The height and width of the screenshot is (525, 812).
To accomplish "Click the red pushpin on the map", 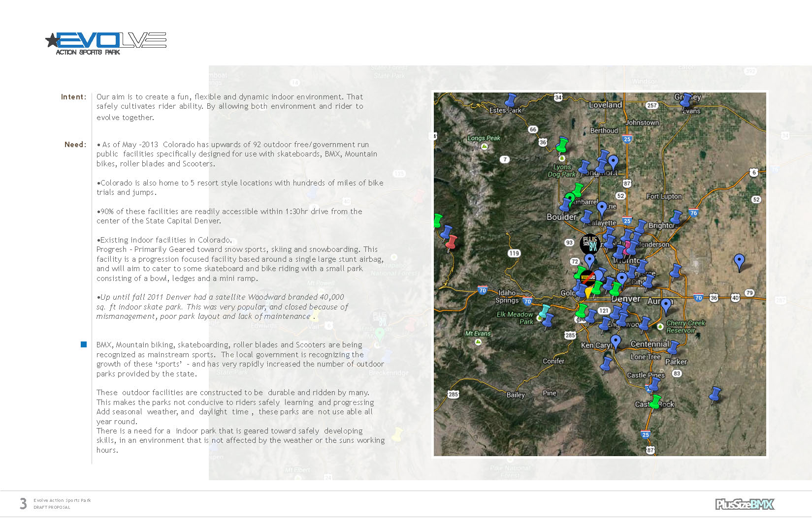I will 451,242.
